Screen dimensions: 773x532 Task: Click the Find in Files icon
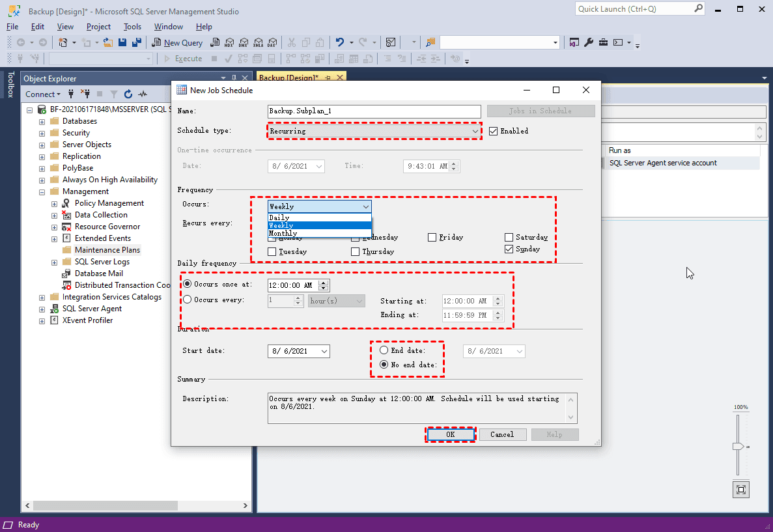430,43
